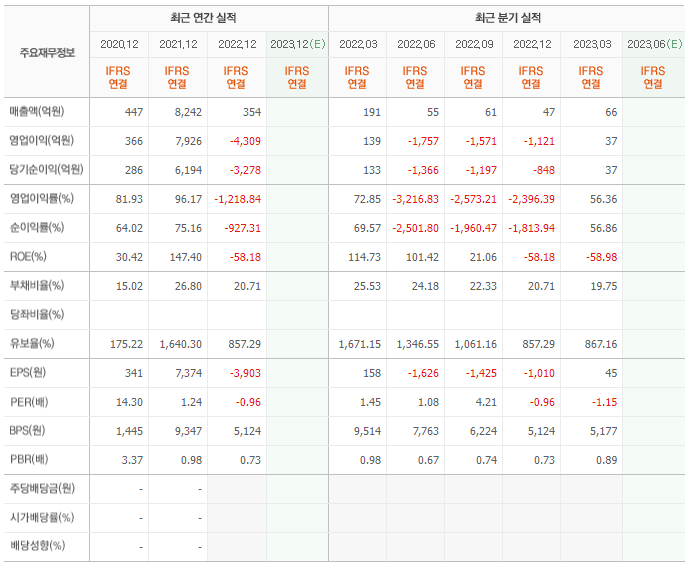The height and width of the screenshot is (567, 690).
Task: Click EPS value 7,374
Action: 188,373
